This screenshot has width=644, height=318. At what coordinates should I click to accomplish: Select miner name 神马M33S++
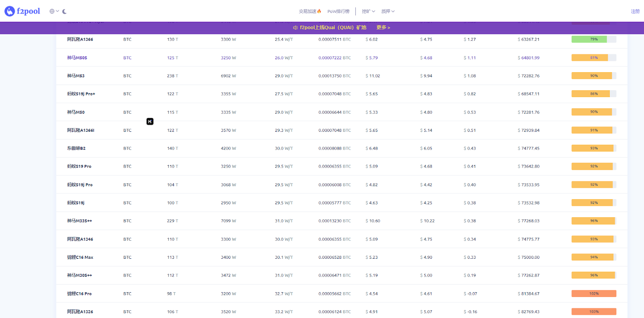click(x=79, y=221)
